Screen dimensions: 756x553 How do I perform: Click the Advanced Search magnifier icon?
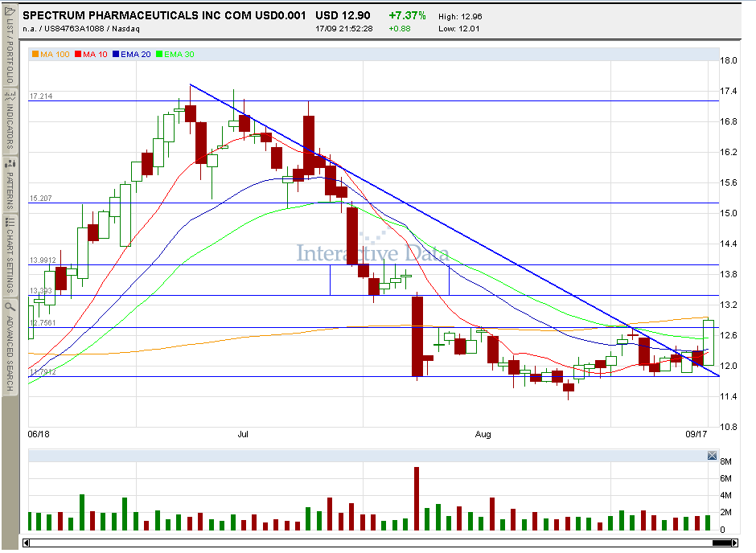10,306
